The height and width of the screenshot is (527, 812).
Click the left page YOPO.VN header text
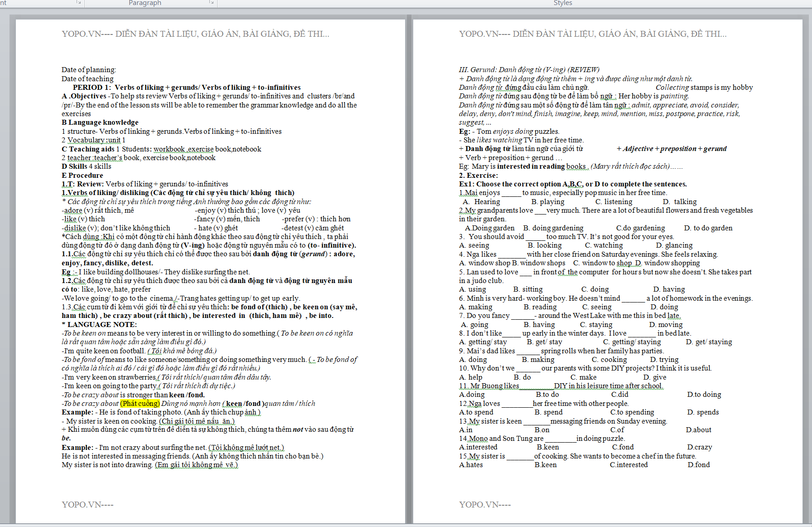[x=195, y=34]
